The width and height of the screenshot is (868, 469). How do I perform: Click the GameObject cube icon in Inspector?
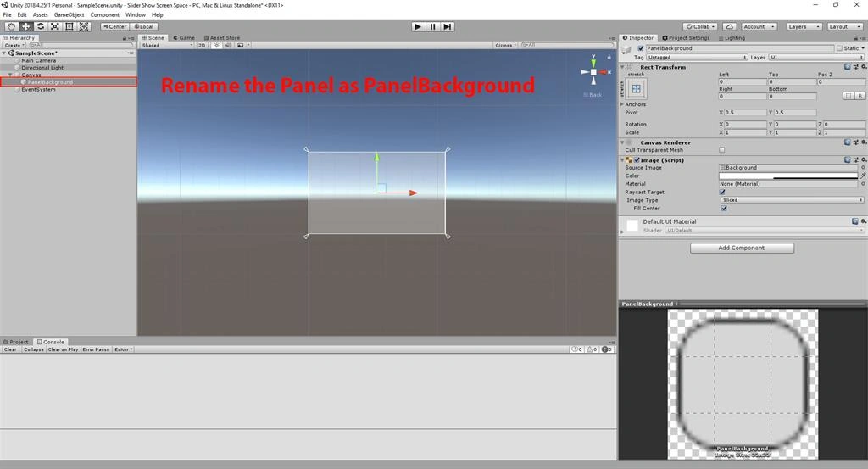click(626, 50)
